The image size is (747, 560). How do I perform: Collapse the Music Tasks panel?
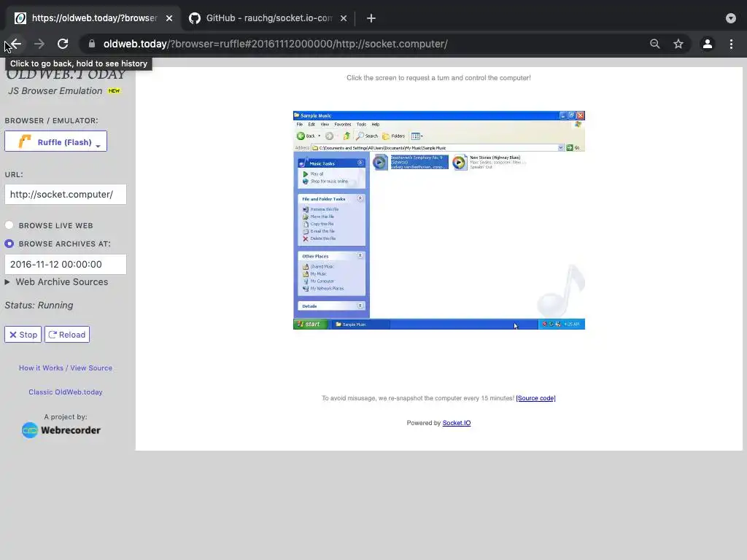(360, 163)
